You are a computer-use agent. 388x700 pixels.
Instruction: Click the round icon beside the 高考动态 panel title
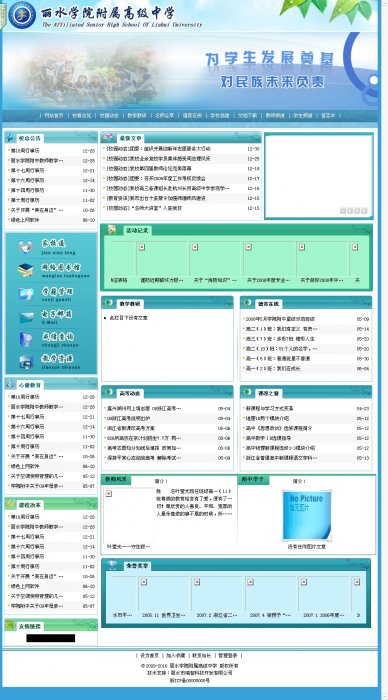pos(108,392)
